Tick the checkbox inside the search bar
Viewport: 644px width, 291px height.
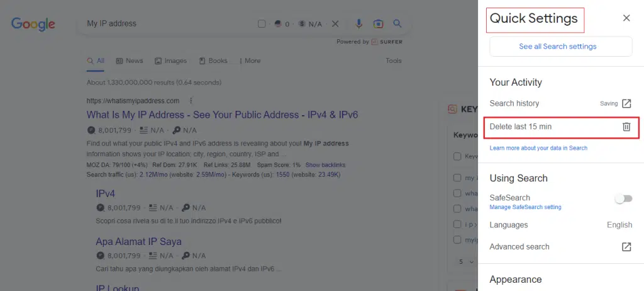[262, 24]
